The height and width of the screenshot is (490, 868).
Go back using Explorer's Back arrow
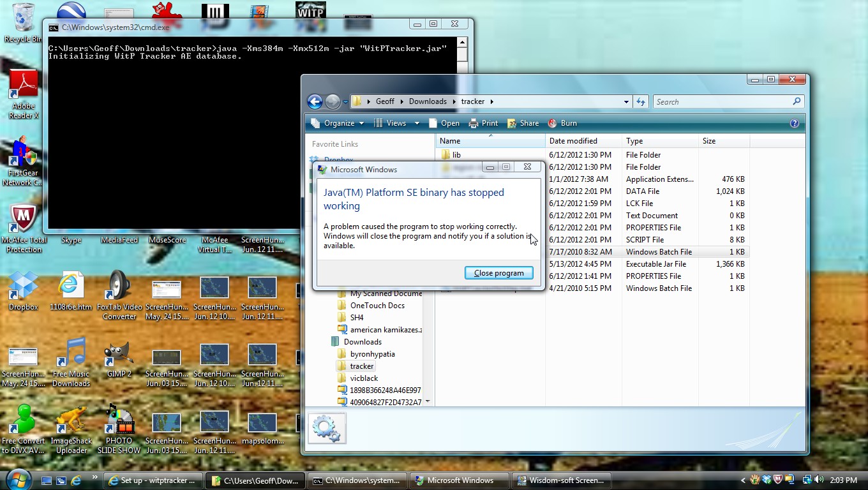coord(315,101)
